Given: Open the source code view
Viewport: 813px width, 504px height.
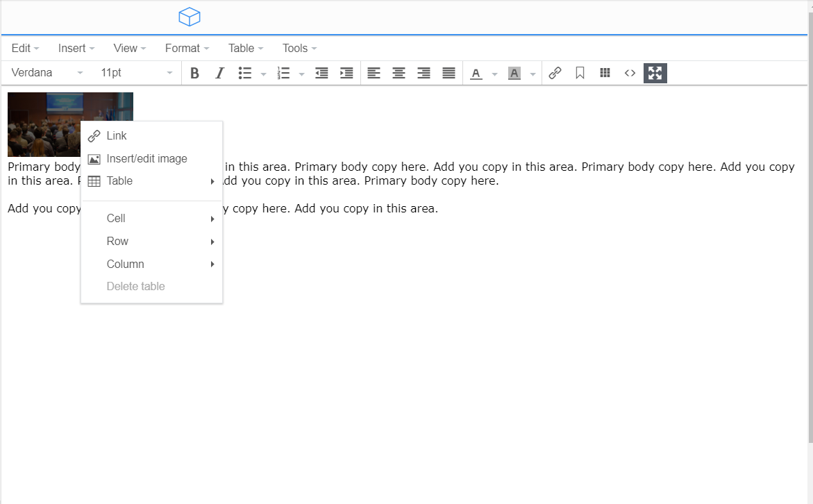Looking at the screenshot, I should coord(630,73).
